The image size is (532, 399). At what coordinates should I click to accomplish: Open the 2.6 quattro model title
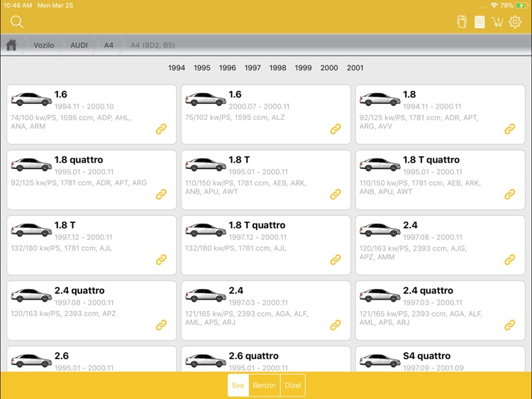coord(253,356)
